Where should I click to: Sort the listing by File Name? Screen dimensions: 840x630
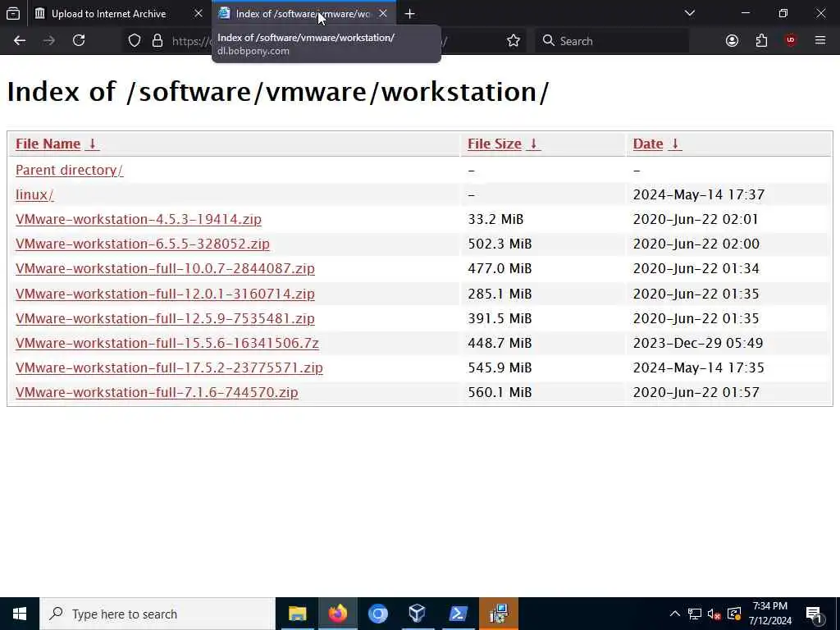point(48,144)
